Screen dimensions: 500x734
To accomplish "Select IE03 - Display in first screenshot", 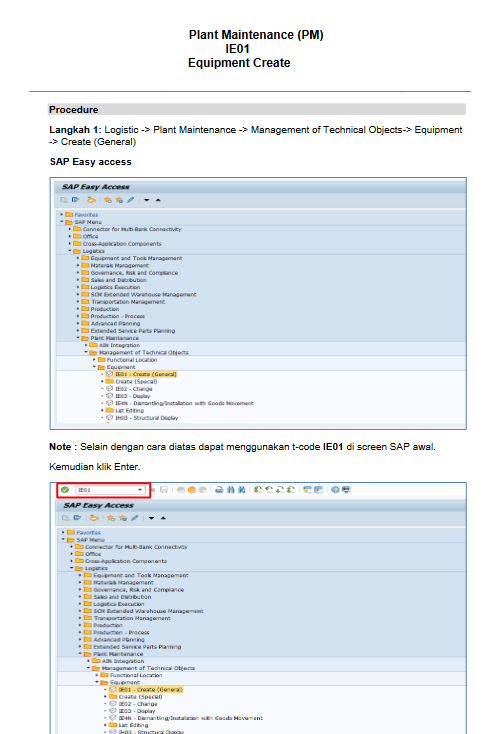I will click(132, 396).
